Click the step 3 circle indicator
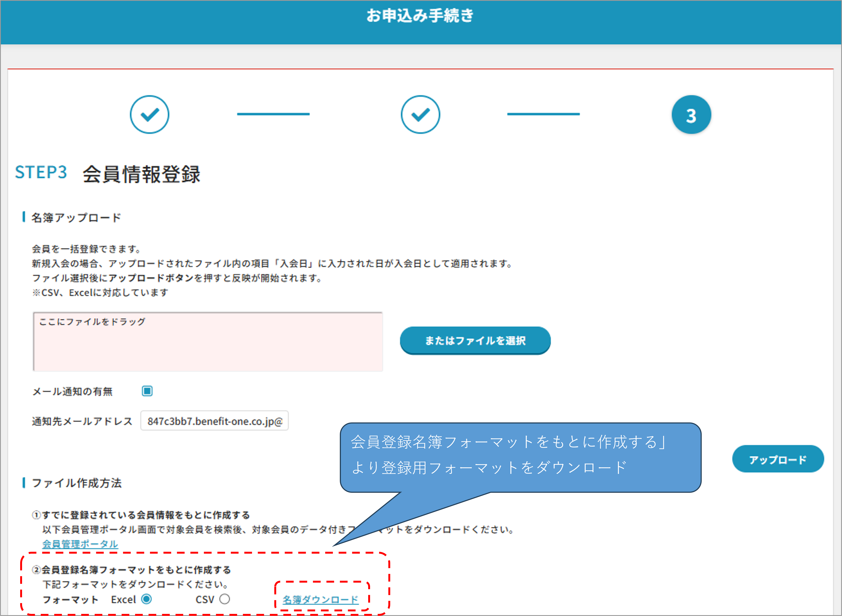842x616 pixels. [691, 115]
